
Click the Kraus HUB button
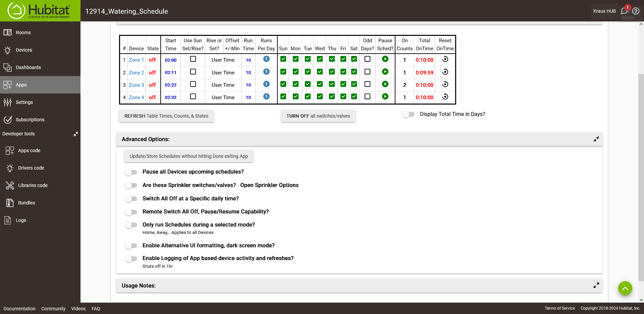click(604, 11)
